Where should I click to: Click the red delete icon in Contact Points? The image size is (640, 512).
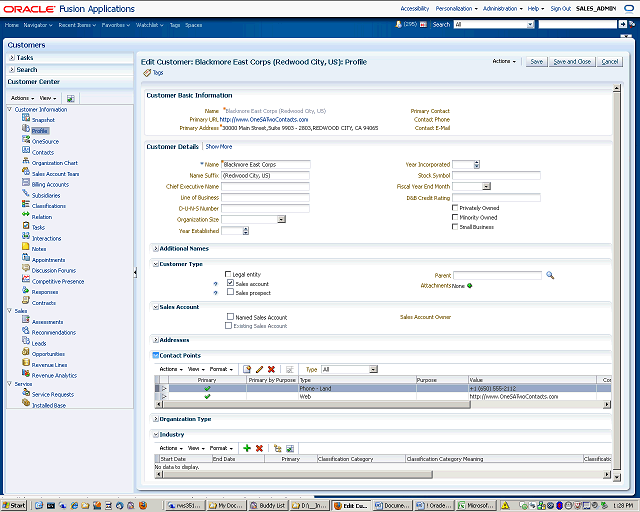pyautogui.click(x=272, y=369)
